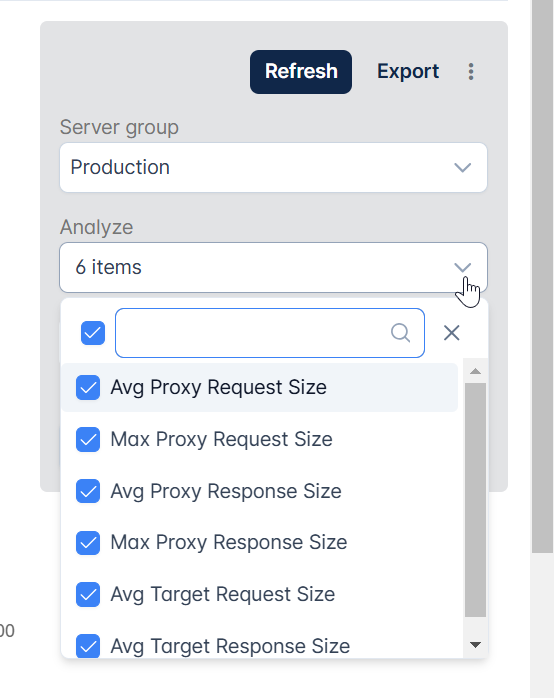Uncheck Avg Target Response Size checkbox
The image size is (554, 698).
pyautogui.click(x=88, y=646)
